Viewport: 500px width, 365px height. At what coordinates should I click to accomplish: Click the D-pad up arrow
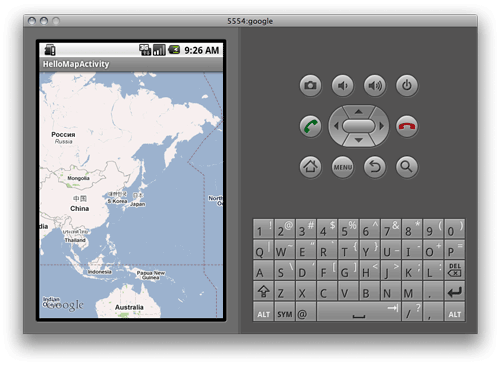point(358,111)
